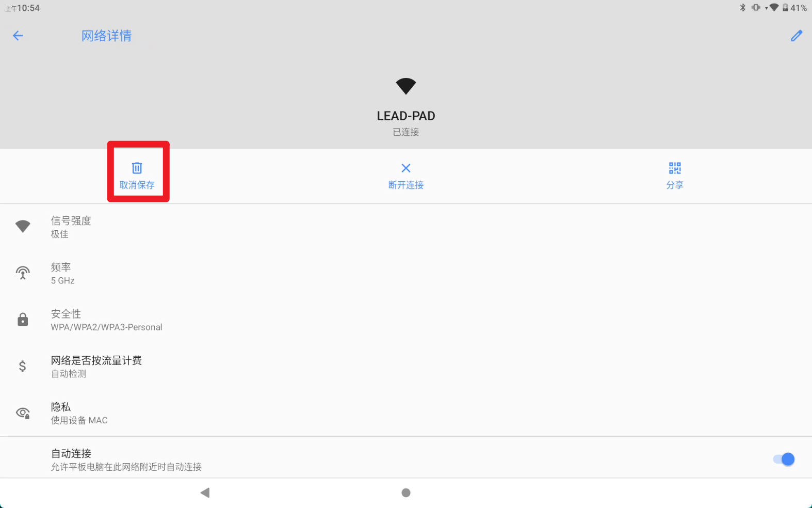
Task: Click the large Wi-Fi icon above LEAD-PAD
Action: click(406, 86)
